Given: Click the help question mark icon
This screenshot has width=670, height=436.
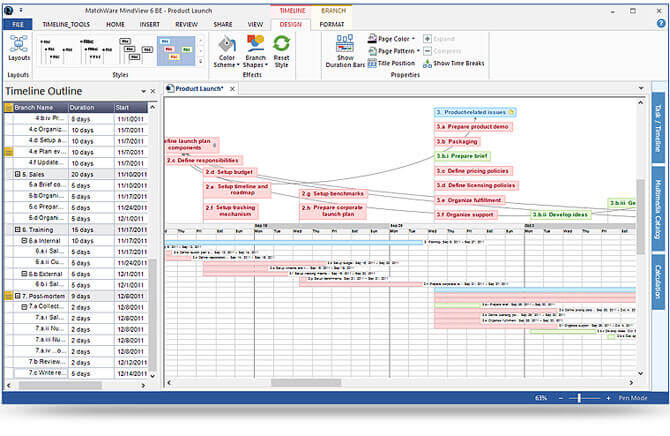Looking at the screenshot, I should [x=661, y=24].
